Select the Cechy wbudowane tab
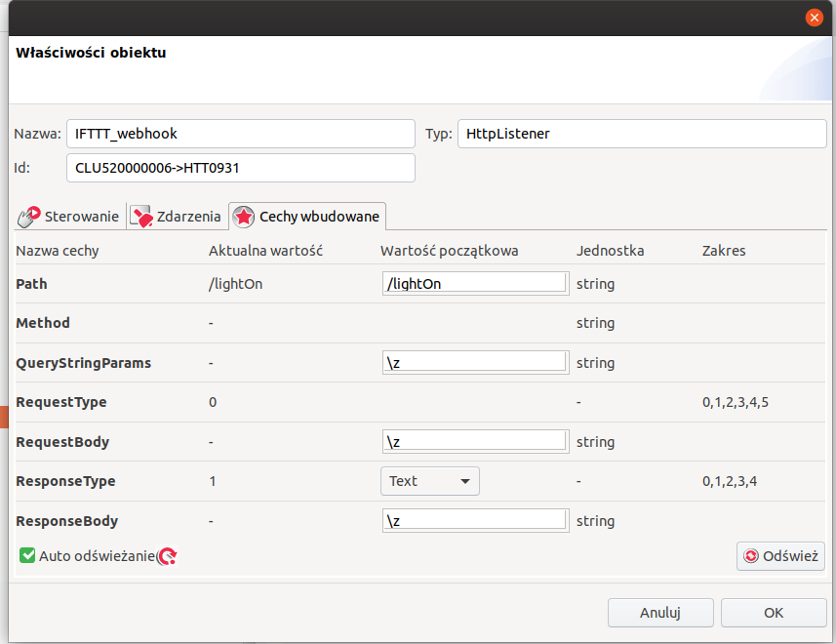The width and height of the screenshot is (836, 644). [308, 216]
